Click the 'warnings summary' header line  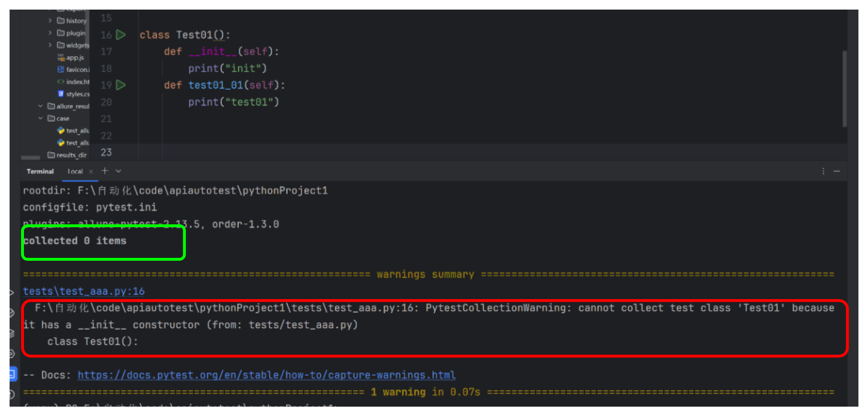(428, 274)
